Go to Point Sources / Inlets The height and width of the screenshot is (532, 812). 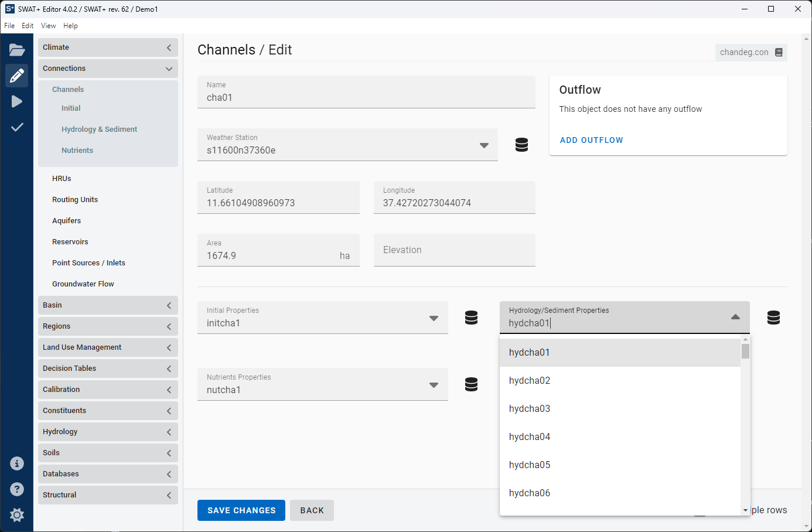coord(88,263)
